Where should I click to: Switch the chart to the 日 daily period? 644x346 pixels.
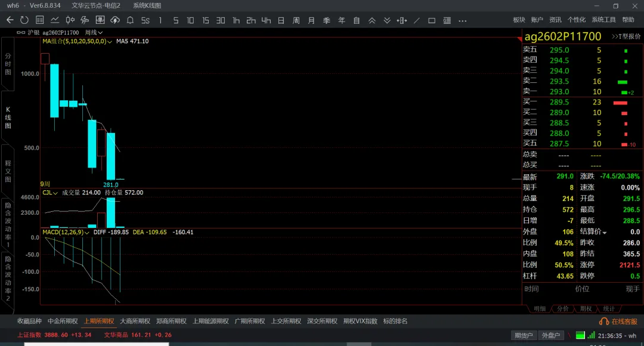[281, 20]
